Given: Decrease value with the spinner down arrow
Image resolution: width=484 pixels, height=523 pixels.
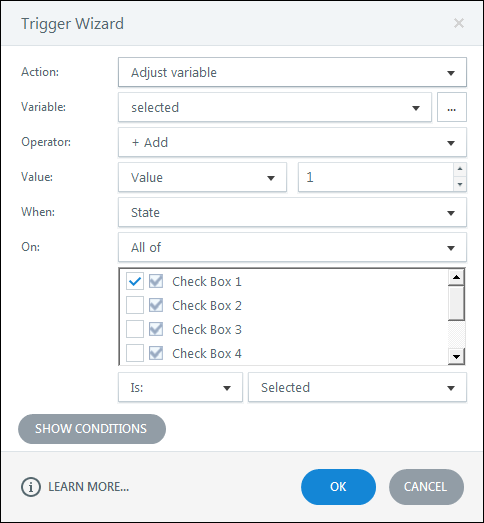Looking at the screenshot, I should 460,184.
